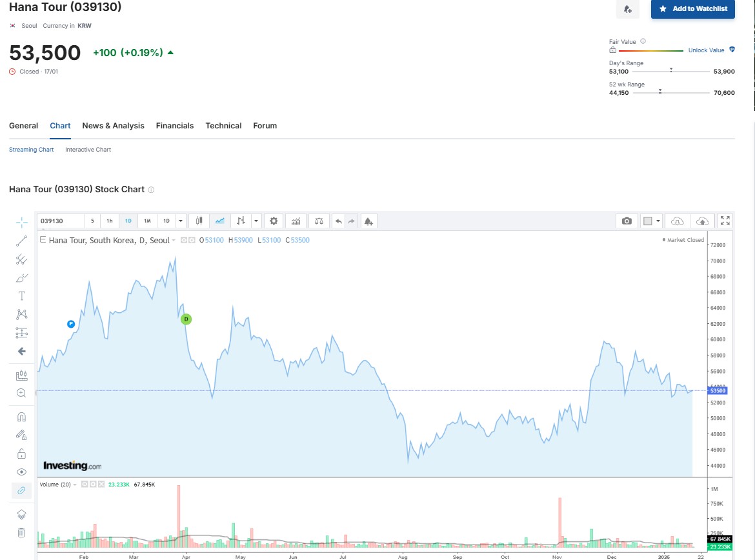The width and height of the screenshot is (755, 560).
Task: Open the News & Analysis tab
Action: click(x=113, y=126)
